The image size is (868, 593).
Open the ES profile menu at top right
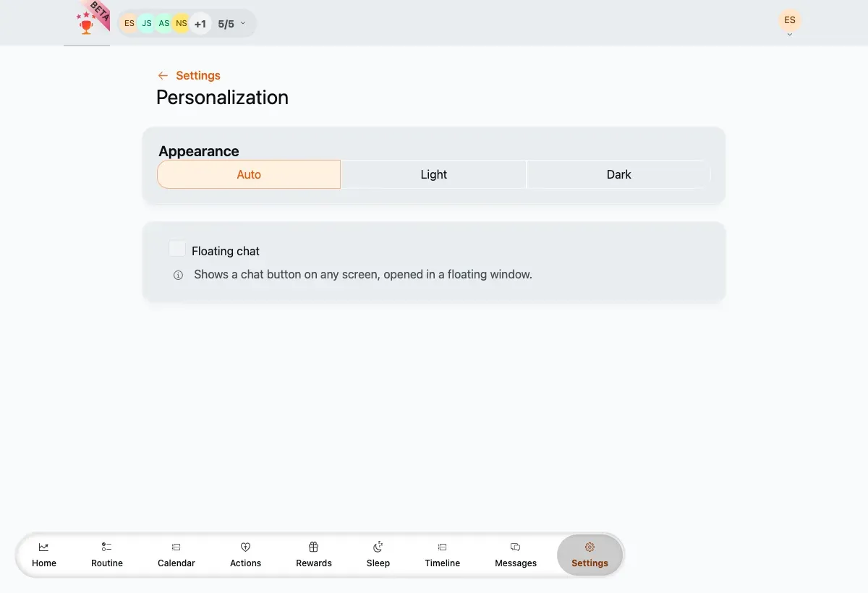790,21
